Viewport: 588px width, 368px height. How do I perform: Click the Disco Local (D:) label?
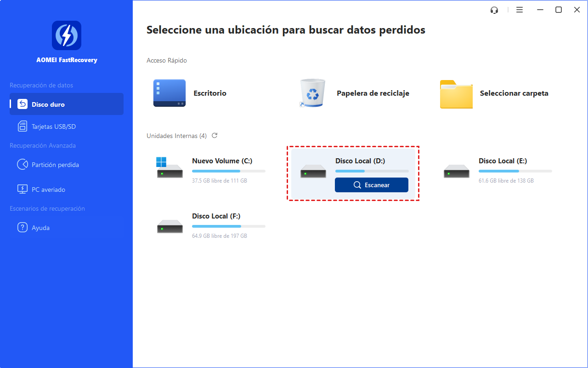point(360,161)
